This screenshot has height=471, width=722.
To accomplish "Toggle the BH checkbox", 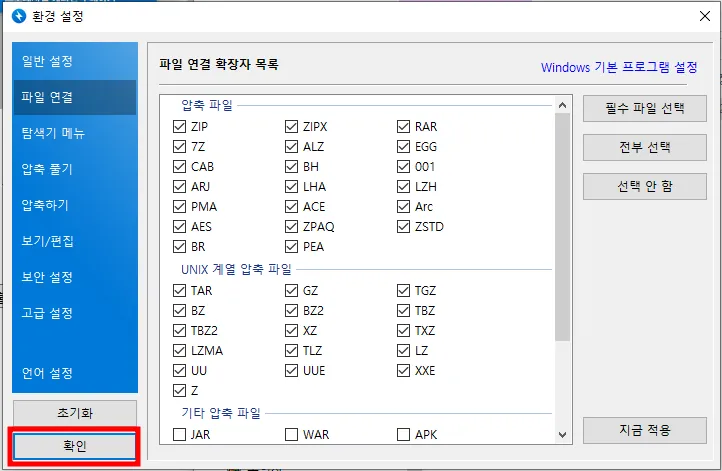I will click(291, 166).
